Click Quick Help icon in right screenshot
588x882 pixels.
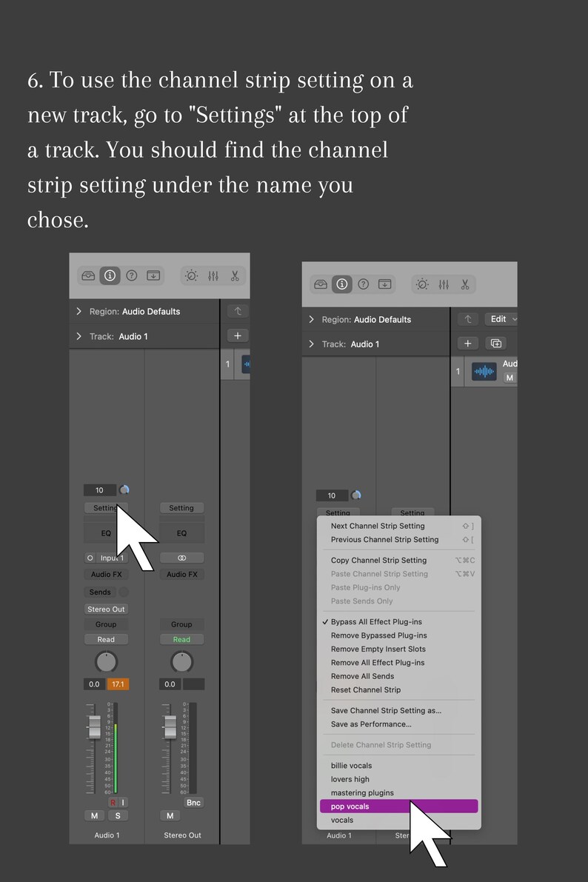pyautogui.click(x=364, y=284)
